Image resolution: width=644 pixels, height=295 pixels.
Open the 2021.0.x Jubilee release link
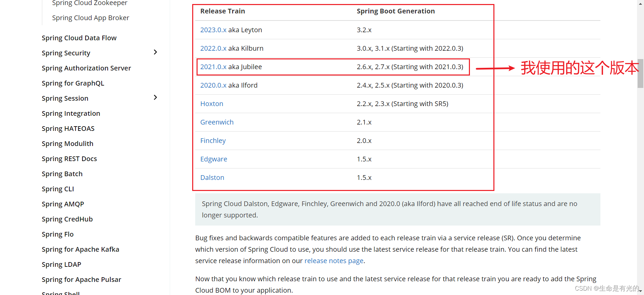(x=213, y=67)
